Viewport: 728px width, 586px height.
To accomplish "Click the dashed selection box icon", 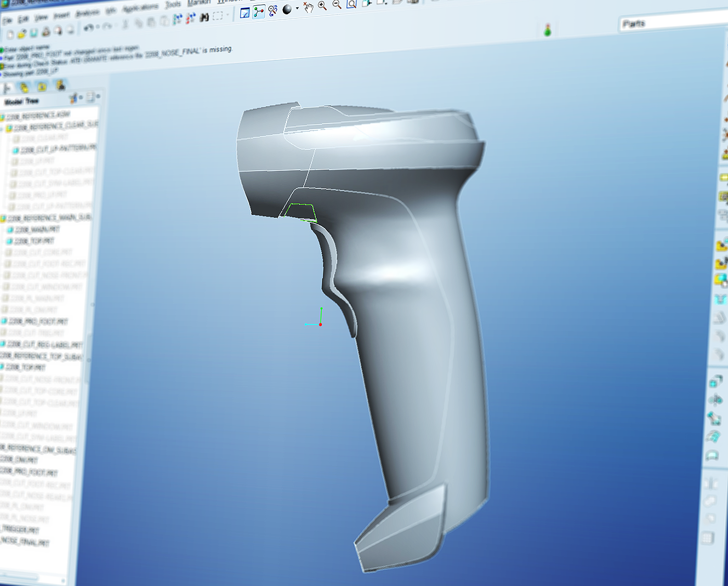I will [x=218, y=16].
